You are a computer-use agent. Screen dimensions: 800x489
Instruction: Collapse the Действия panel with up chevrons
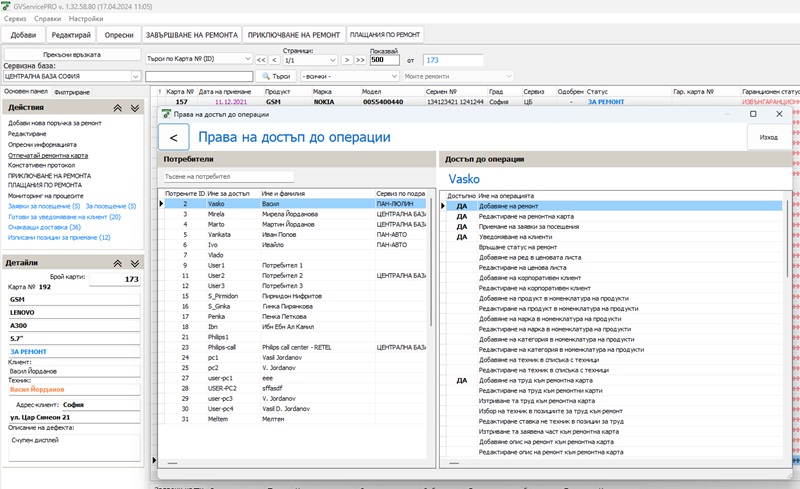117,108
